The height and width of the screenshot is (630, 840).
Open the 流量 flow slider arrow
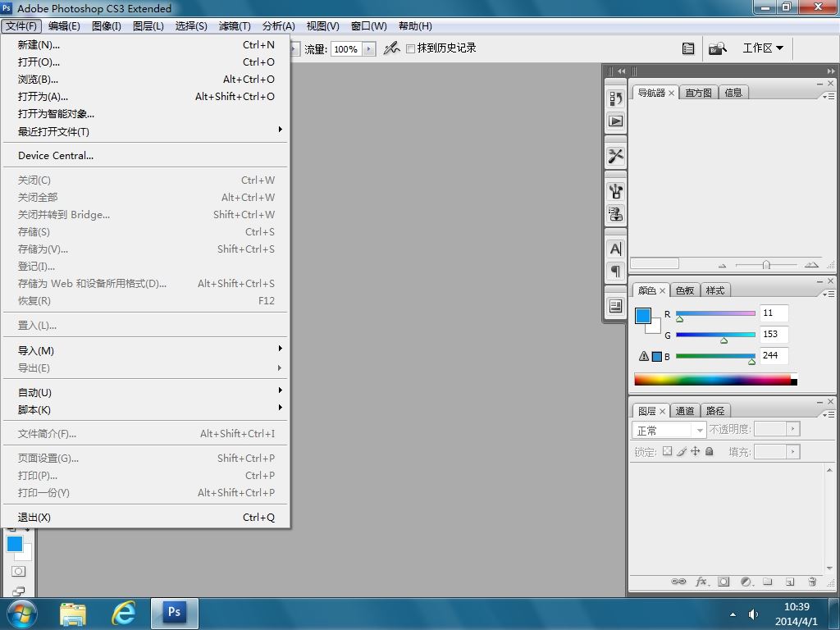(368, 48)
